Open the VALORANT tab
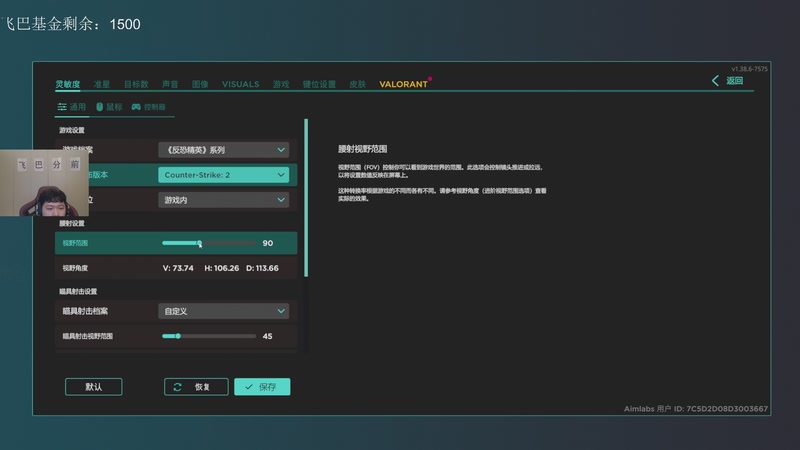Image resolution: width=800 pixels, height=450 pixels. click(403, 84)
